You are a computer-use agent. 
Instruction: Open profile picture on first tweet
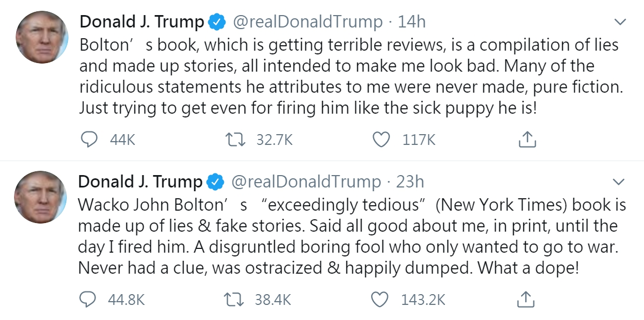tap(42, 37)
